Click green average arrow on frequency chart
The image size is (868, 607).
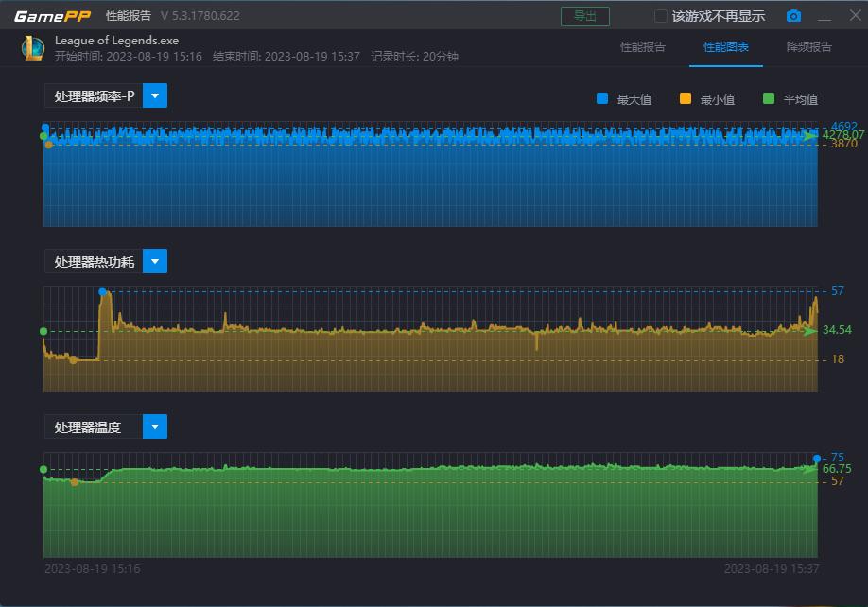click(810, 136)
